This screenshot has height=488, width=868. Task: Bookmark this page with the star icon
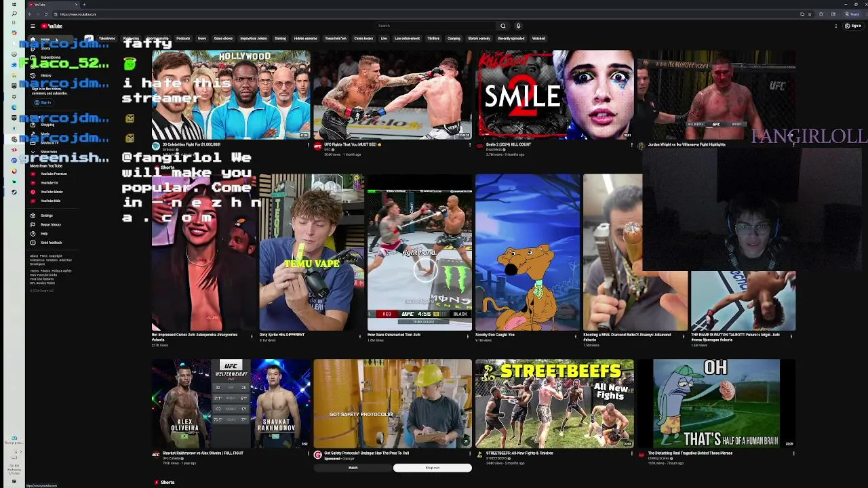pos(809,14)
